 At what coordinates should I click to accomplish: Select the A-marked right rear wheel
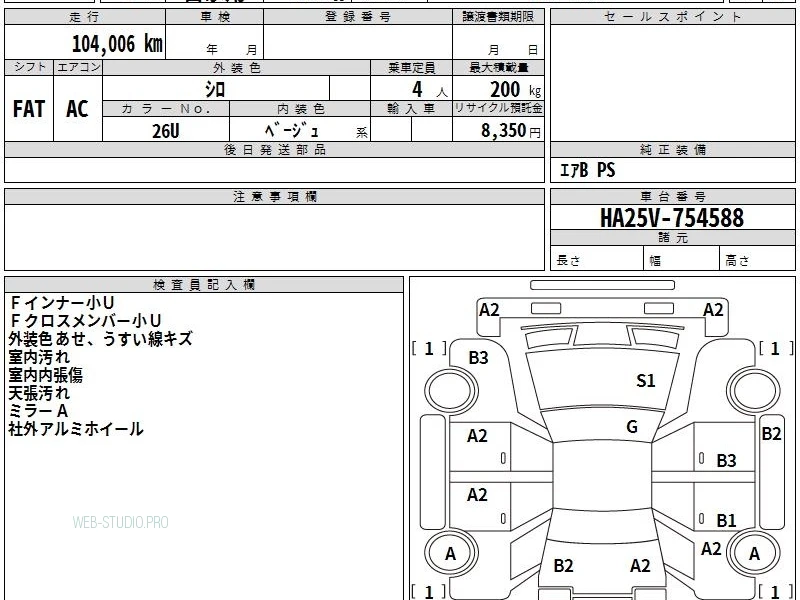(x=754, y=553)
